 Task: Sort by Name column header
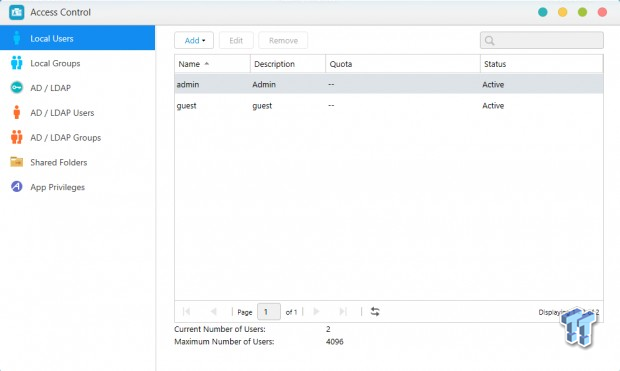[212, 64]
